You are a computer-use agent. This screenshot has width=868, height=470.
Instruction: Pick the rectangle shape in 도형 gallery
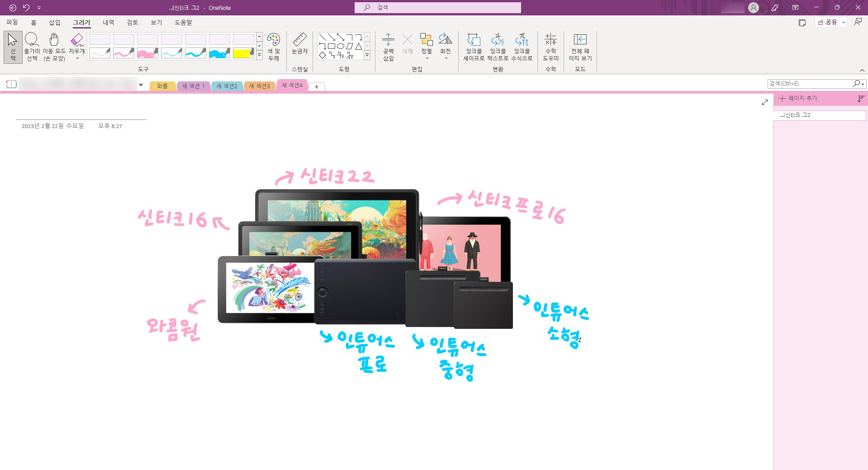(332, 46)
